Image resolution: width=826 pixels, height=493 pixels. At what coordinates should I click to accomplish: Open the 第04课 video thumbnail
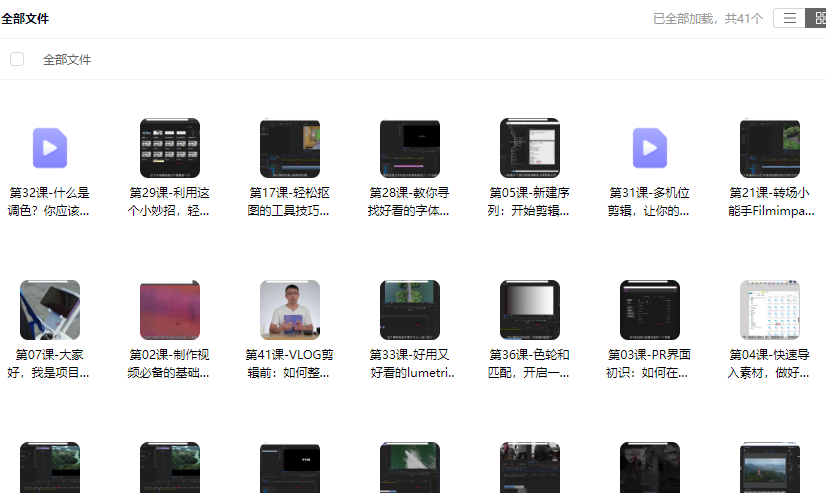pos(770,310)
